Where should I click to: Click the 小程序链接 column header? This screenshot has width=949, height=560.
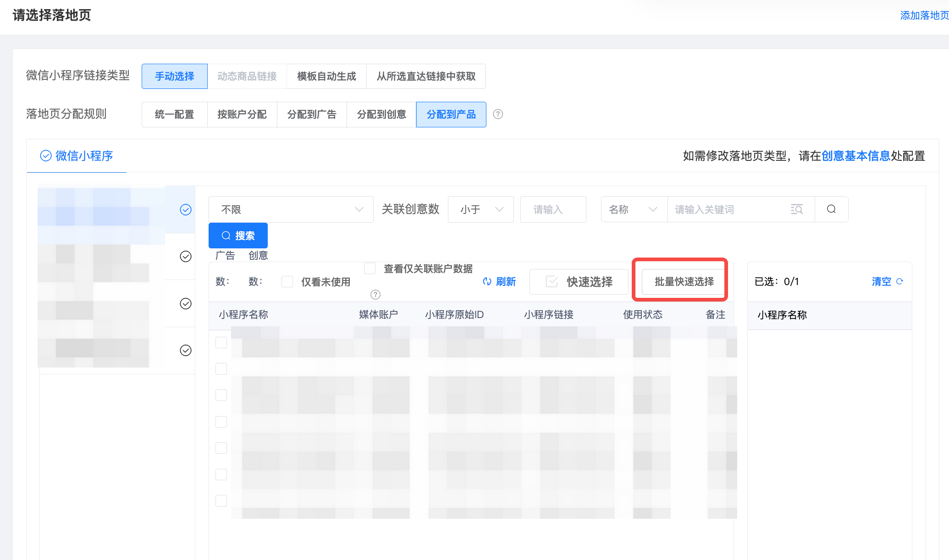pyautogui.click(x=549, y=314)
